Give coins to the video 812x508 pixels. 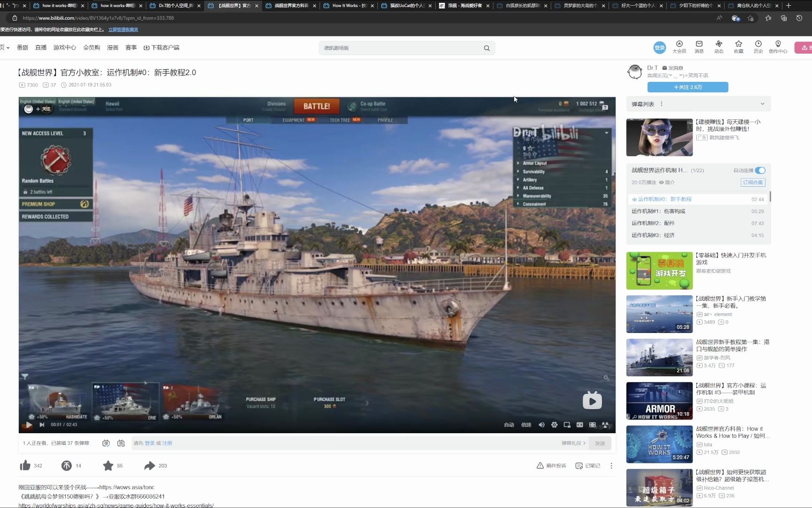coord(66,466)
